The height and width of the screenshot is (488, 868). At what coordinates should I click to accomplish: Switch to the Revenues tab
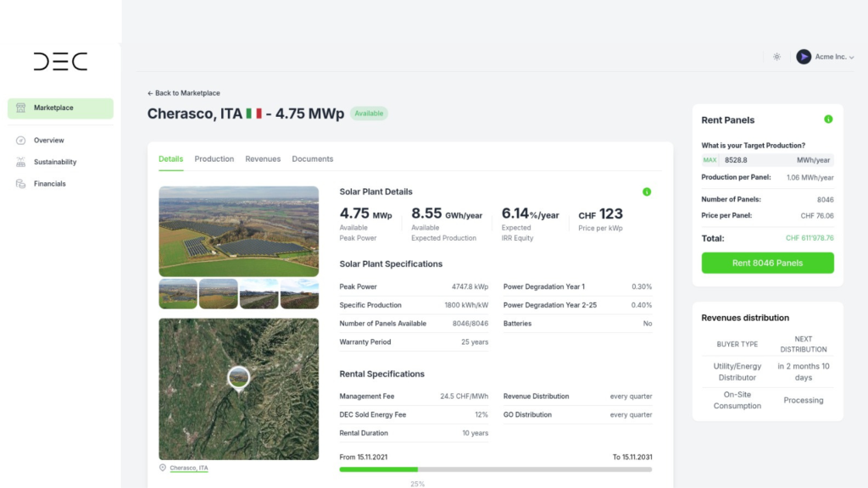point(263,159)
